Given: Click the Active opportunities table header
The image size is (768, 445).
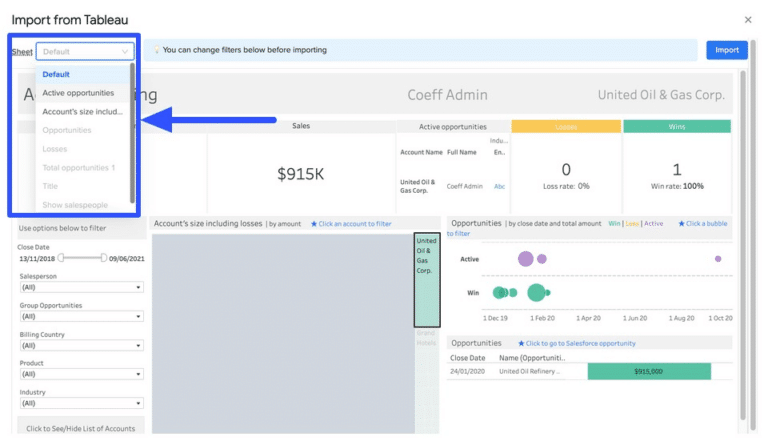Looking at the screenshot, I should coord(453,126).
